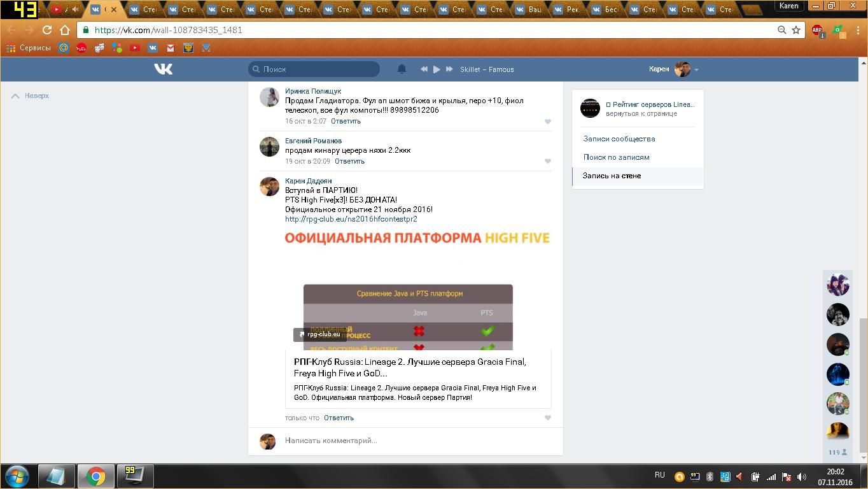
Task: Play the Skillet – Famous track
Action: pos(437,69)
